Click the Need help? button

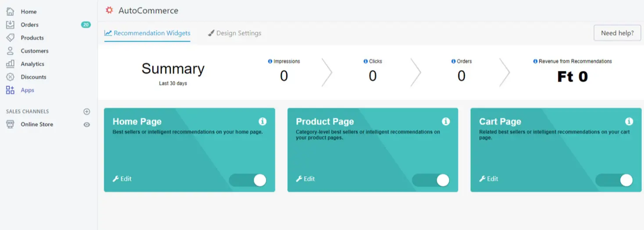(617, 33)
